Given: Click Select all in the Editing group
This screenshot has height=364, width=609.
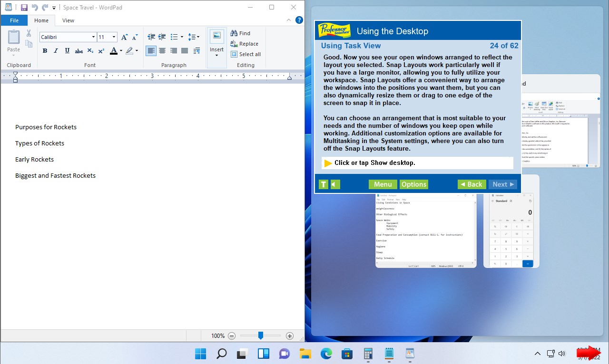Looking at the screenshot, I should [246, 54].
